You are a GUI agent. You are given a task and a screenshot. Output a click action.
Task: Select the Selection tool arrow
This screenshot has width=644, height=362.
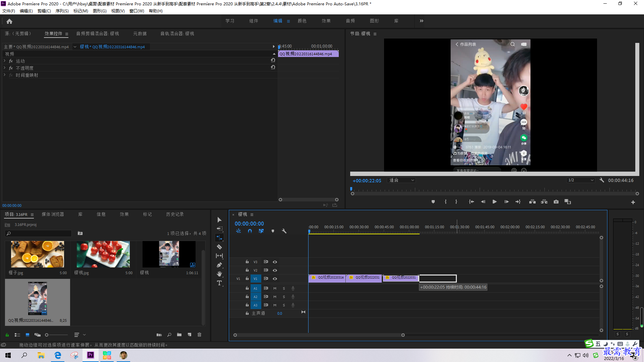coord(219,220)
